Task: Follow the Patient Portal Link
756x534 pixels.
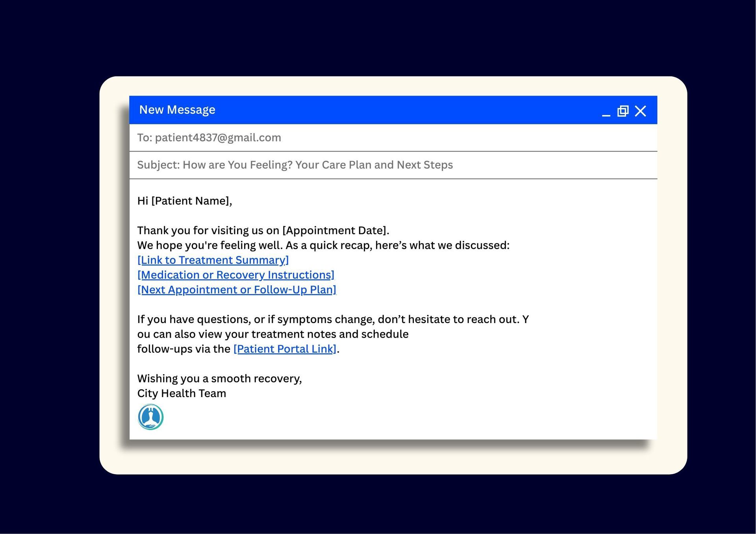Action: 285,349
